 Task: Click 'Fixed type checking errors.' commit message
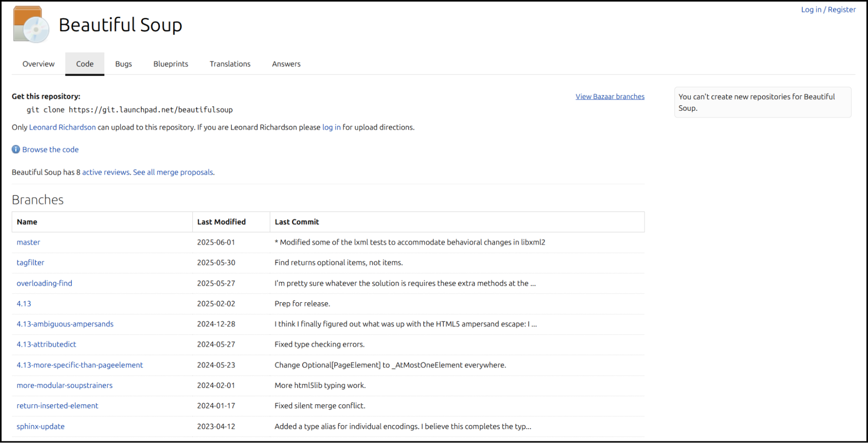[320, 344]
